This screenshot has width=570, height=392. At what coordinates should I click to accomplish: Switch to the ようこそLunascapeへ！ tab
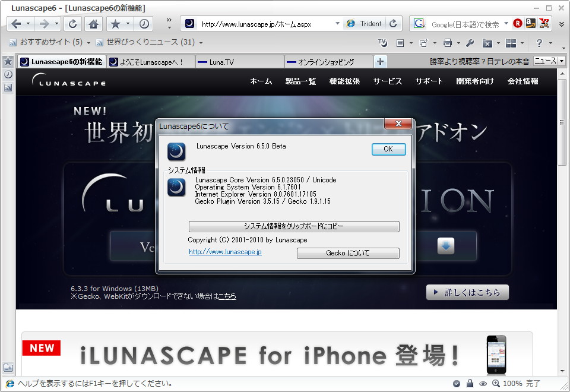coord(151,61)
